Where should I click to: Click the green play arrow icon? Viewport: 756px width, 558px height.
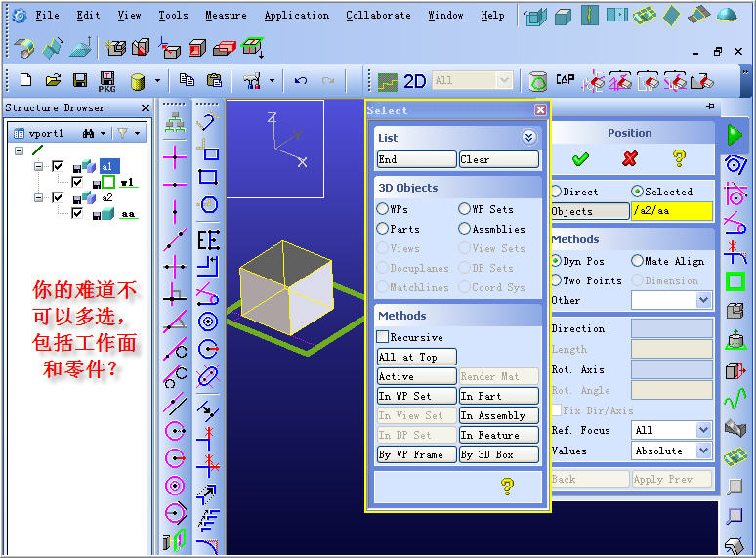[x=735, y=135]
